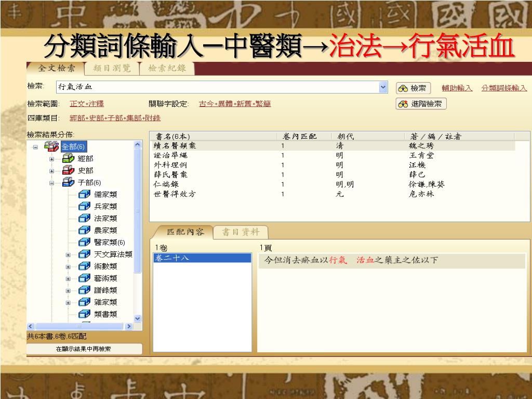Viewport: 532px width, 399px height.
Task: Switch to the 類目瀏覽 tab
Action: coord(112,68)
